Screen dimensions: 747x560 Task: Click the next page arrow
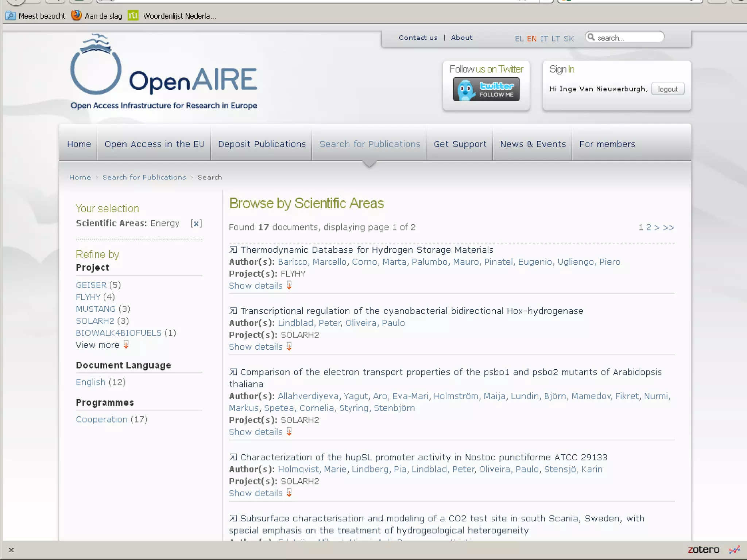(657, 227)
